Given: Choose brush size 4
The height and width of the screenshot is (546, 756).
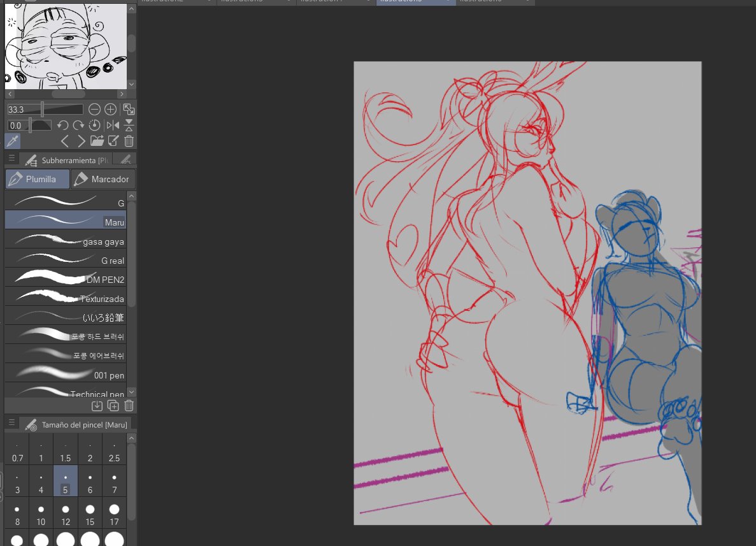Looking at the screenshot, I should (41, 481).
